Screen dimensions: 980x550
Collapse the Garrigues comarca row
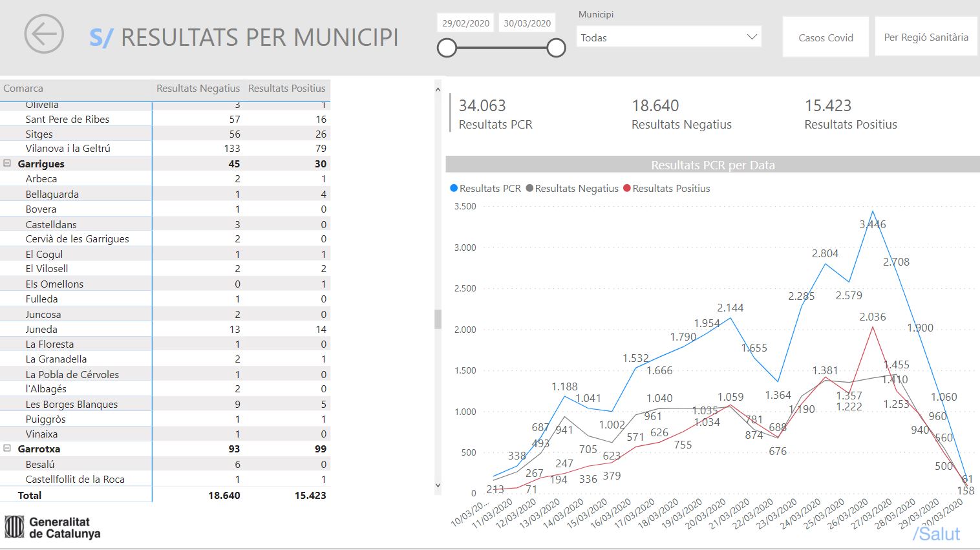(x=7, y=164)
